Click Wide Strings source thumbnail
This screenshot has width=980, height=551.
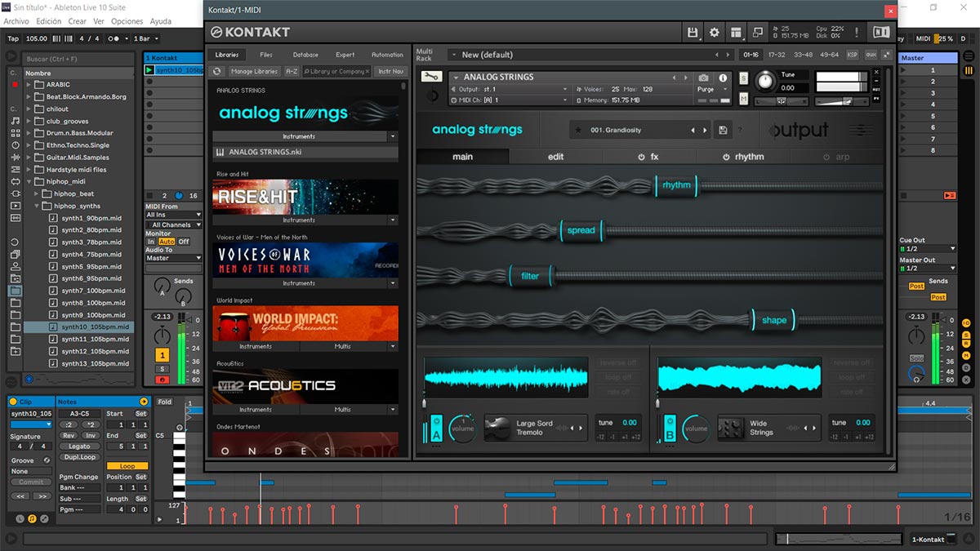[x=730, y=428]
